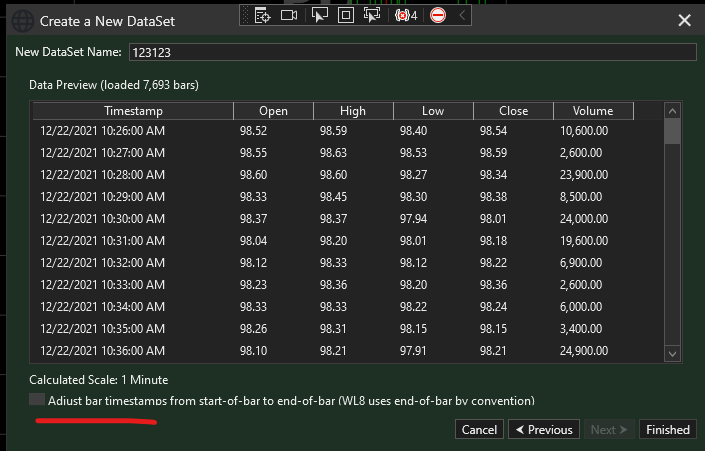Select the 12/22/2021 10:33:00 AM row timestamp

coord(103,285)
